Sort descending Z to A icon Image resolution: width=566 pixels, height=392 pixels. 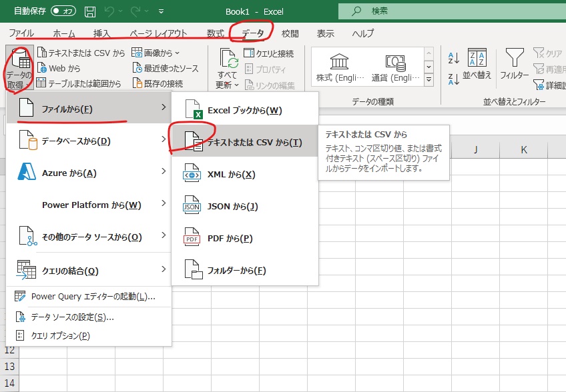click(x=453, y=79)
